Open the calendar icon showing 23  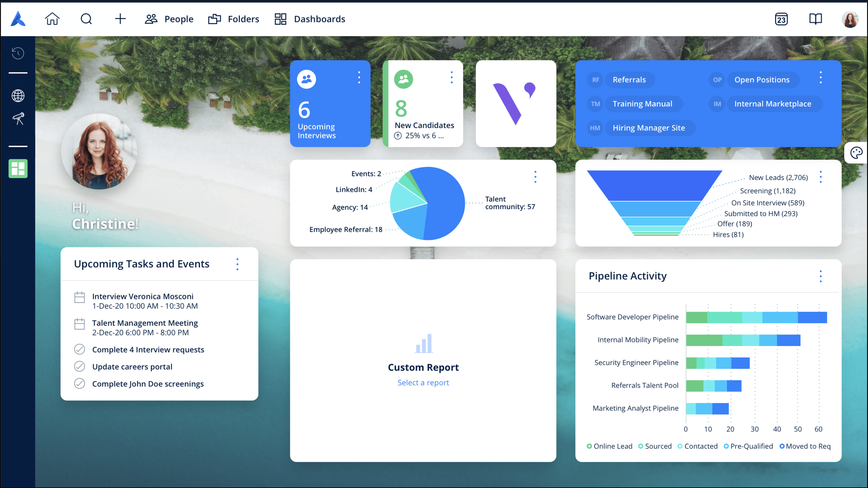[x=781, y=19]
